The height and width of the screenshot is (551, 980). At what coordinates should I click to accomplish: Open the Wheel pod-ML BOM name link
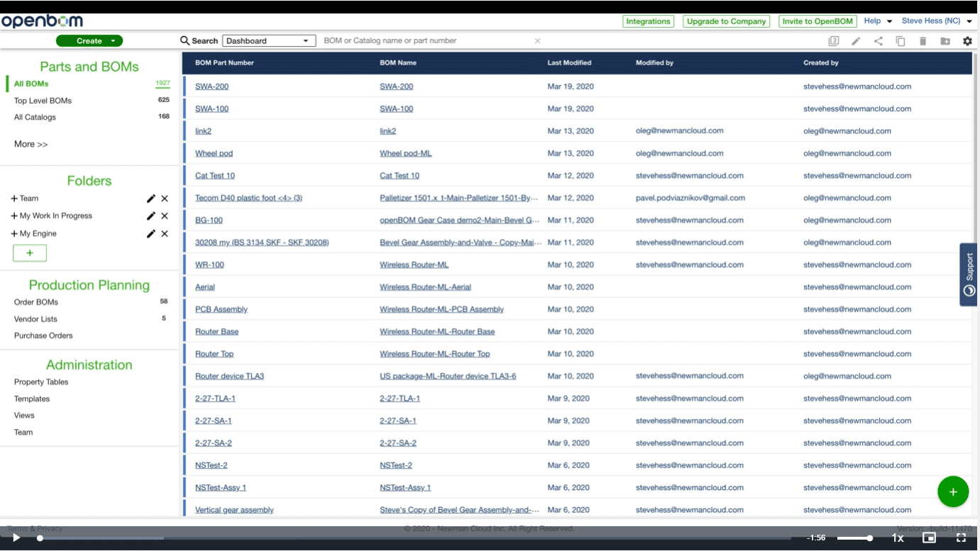tap(405, 153)
